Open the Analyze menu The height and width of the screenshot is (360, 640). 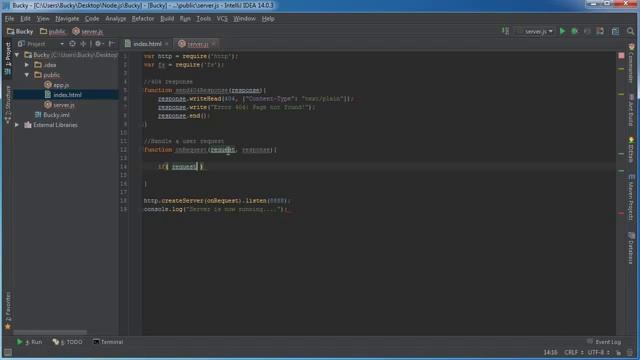(116, 19)
